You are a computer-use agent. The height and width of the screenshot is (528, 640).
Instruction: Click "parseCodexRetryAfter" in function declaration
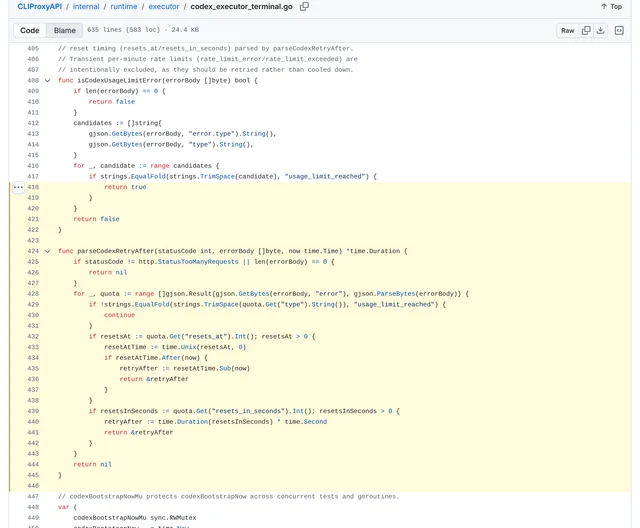(116, 251)
